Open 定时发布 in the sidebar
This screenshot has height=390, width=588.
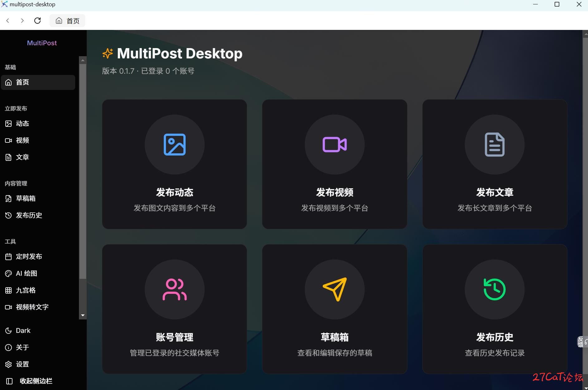pos(38,257)
